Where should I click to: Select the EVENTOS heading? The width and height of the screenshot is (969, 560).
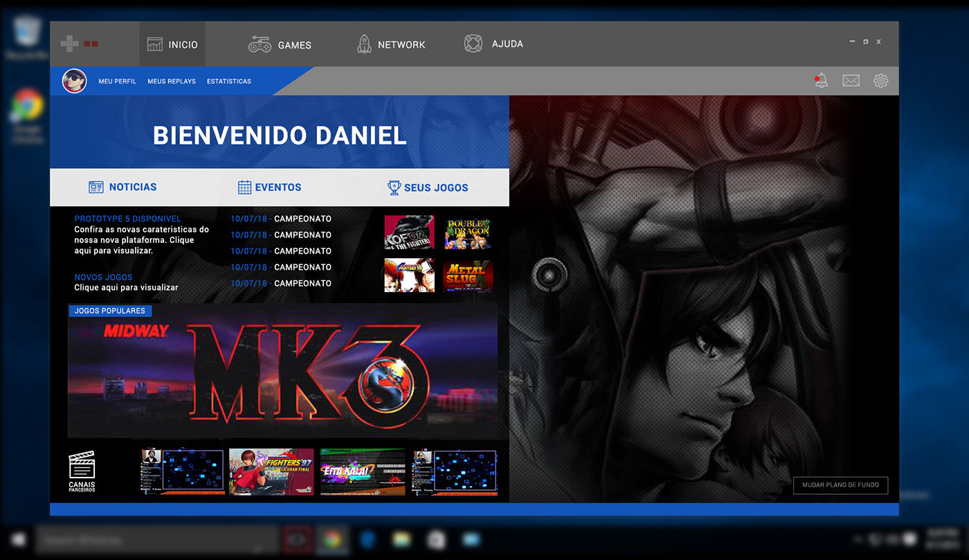278,188
